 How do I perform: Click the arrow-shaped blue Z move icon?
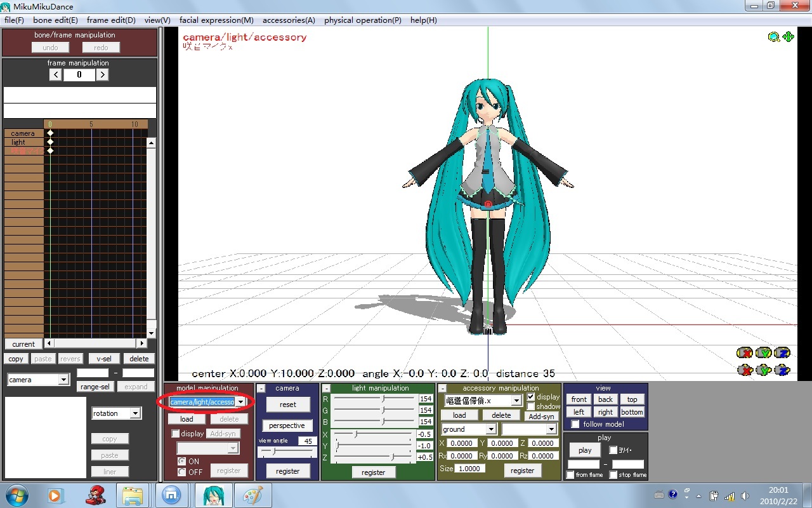click(782, 370)
